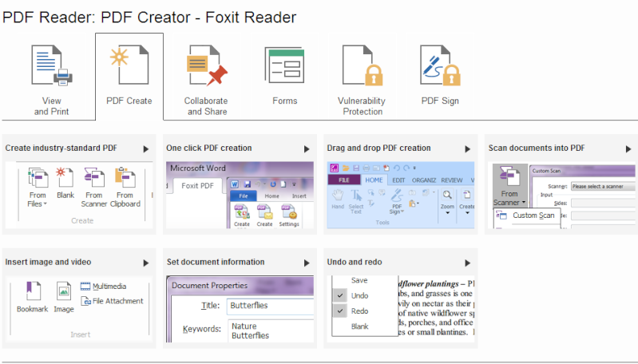
Task: Switch to Collaborate and Share tab
Action: point(206,78)
